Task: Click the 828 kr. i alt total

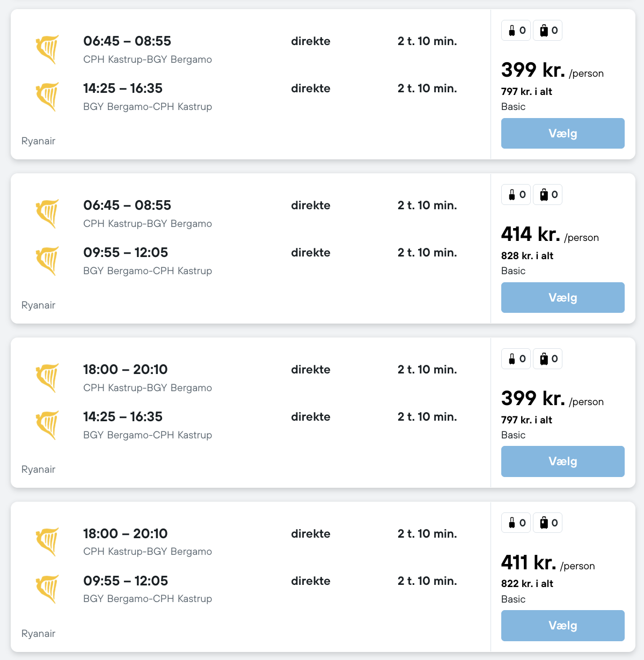Action: coord(526,256)
